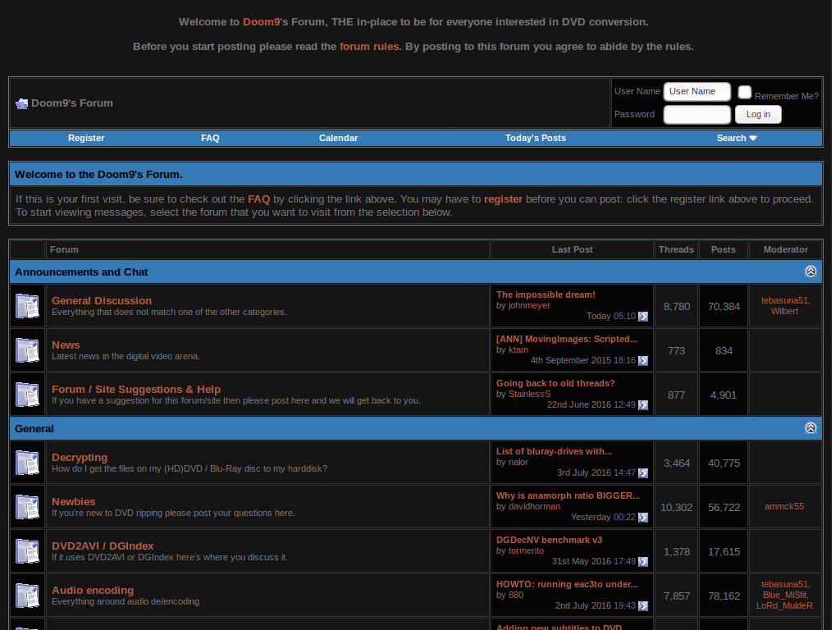Click the News forum icon
The image size is (840, 630).
27,349
